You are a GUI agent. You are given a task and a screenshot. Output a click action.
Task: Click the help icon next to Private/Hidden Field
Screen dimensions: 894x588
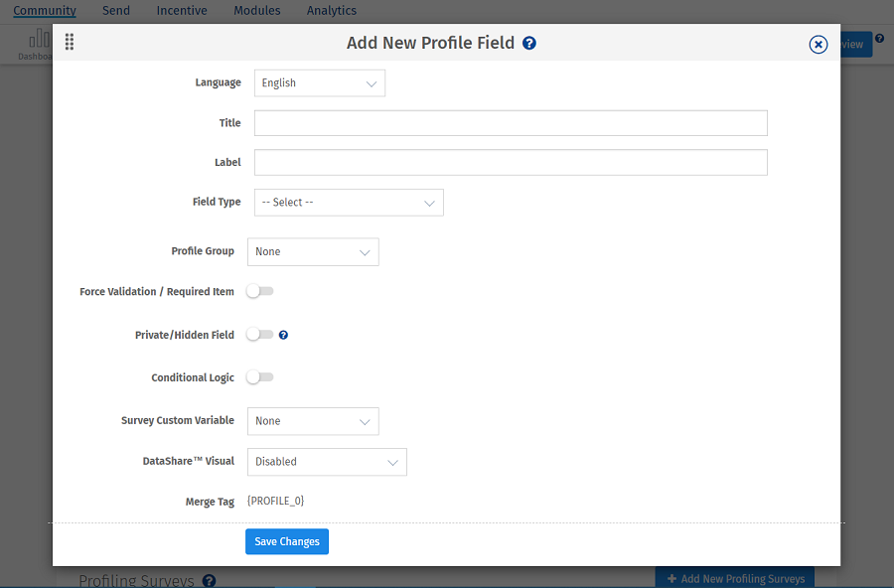283,335
